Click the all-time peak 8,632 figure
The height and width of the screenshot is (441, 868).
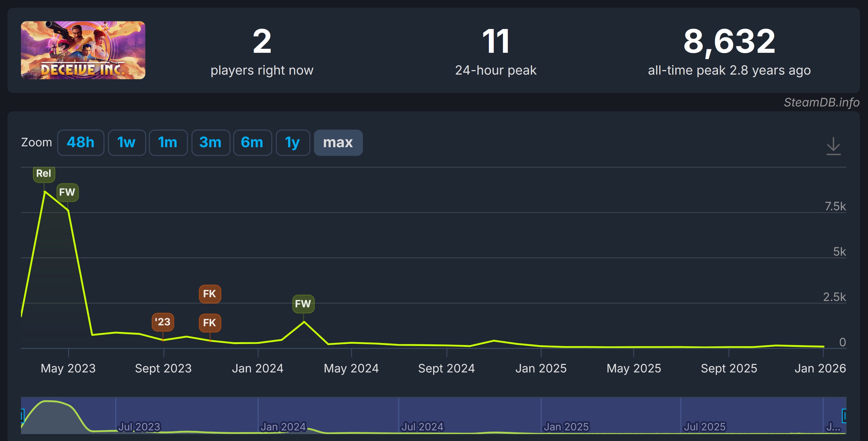729,41
